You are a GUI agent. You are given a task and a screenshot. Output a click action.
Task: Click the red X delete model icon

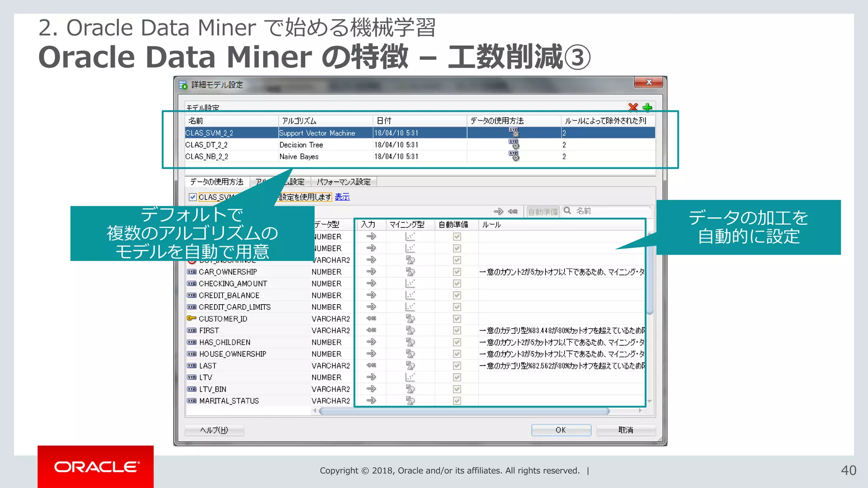[633, 107]
